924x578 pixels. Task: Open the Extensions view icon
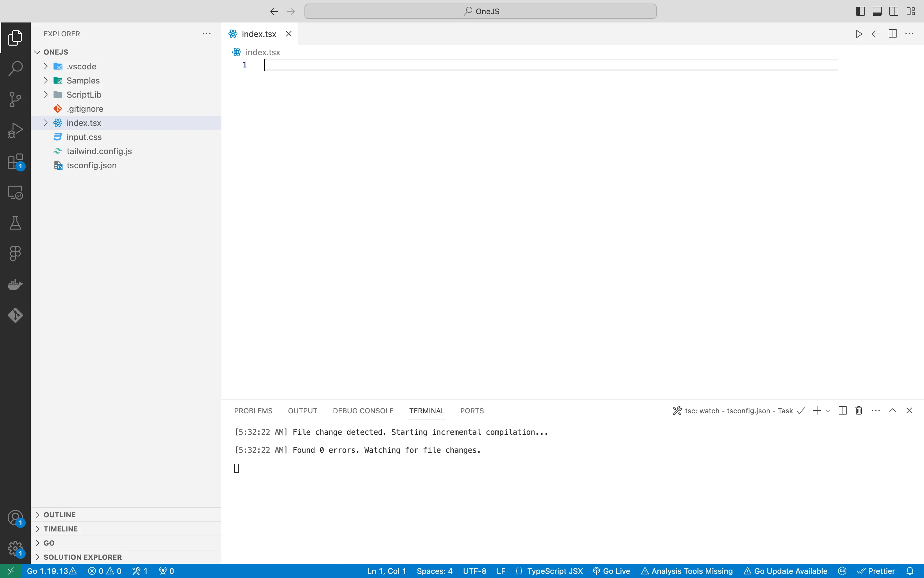(15, 161)
